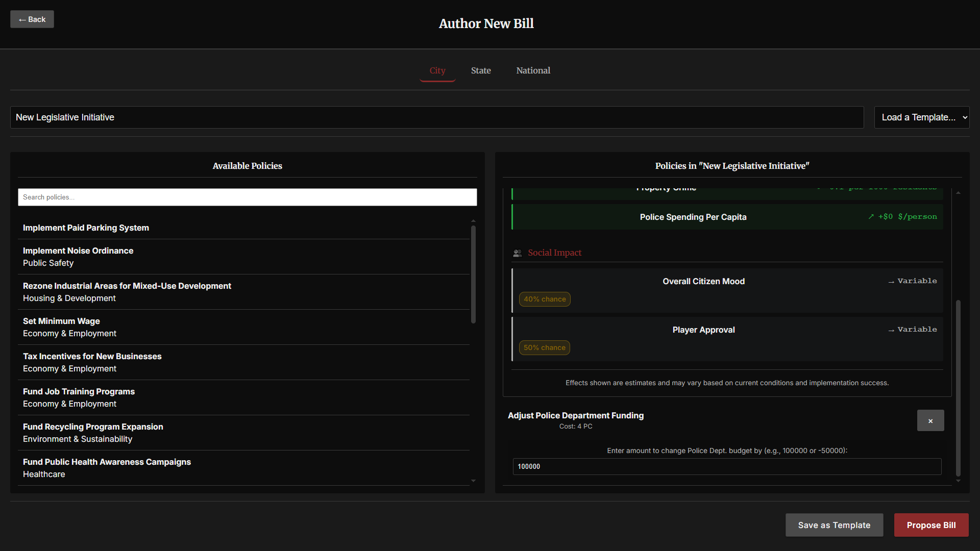Screen dimensions: 980x551
Task: Select Implement Paid Parking System policy
Action: 86,228
